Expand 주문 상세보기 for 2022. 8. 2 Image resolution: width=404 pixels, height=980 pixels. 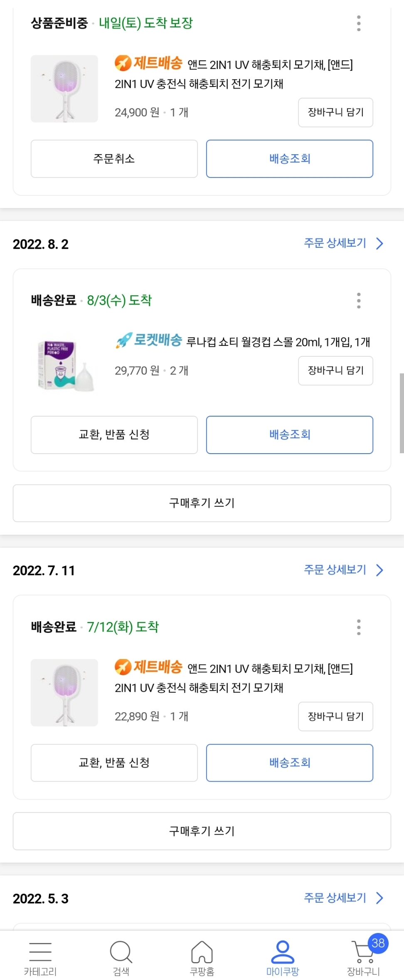(x=343, y=243)
